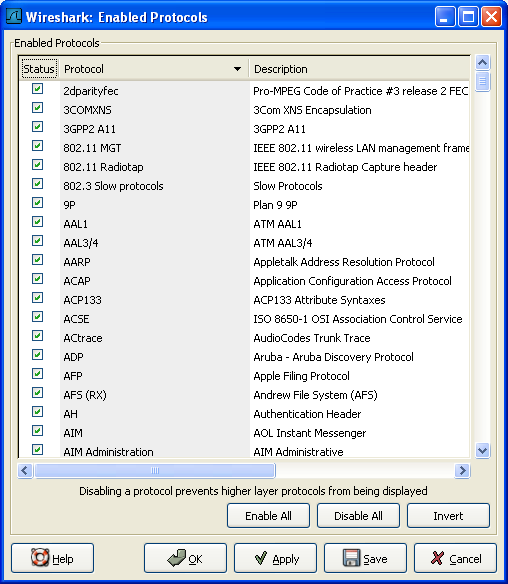Click the Protocol column sort arrow
This screenshot has width=508, height=584.
237,69
